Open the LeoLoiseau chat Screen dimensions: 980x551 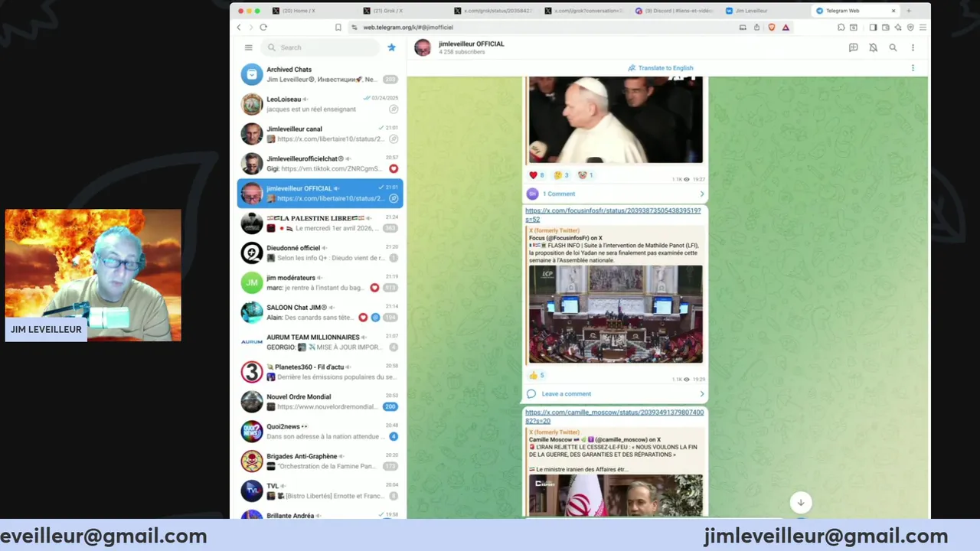pyautogui.click(x=320, y=104)
